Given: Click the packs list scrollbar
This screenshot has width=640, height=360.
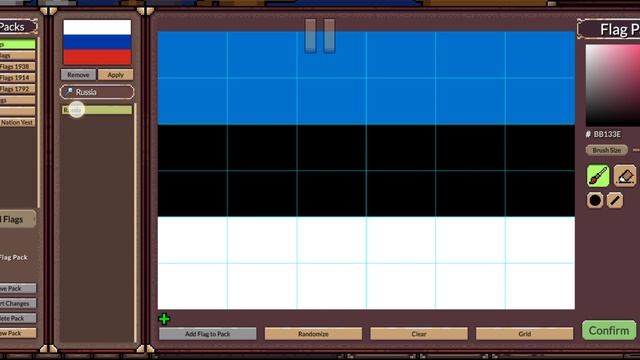Looking at the screenshot, I should point(39,122).
